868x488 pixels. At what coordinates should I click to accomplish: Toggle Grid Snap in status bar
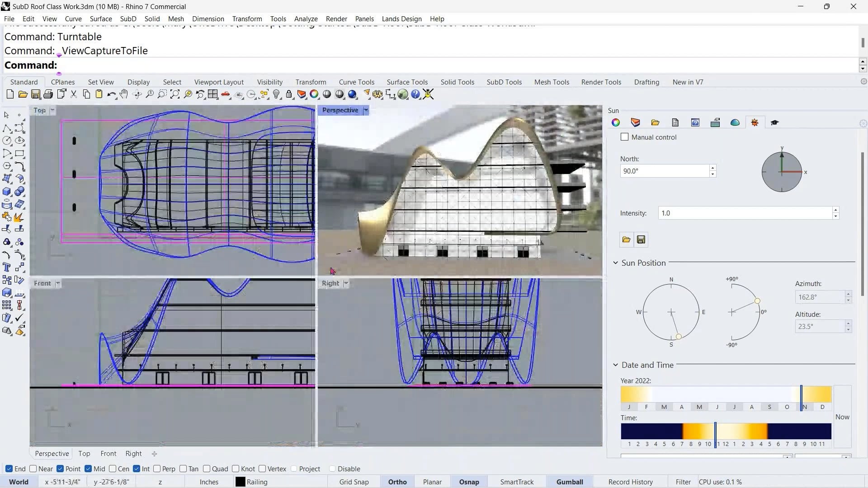[x=354, y=482]
